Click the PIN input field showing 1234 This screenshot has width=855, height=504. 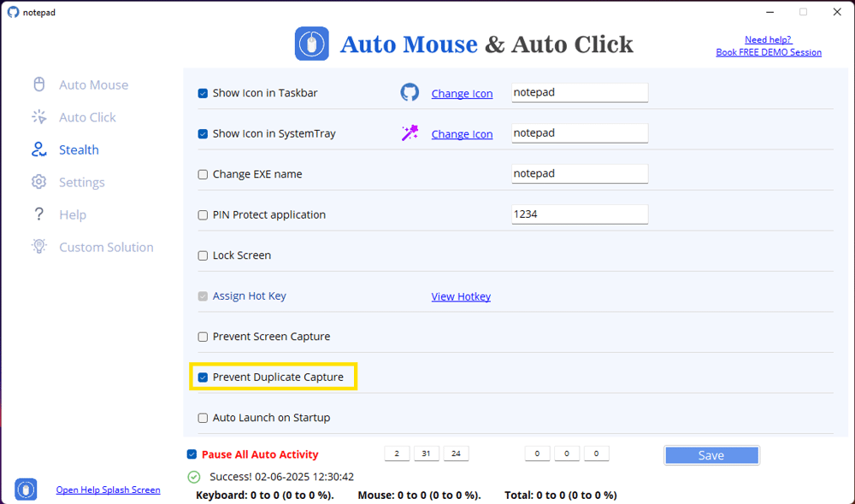pos(579,214)
